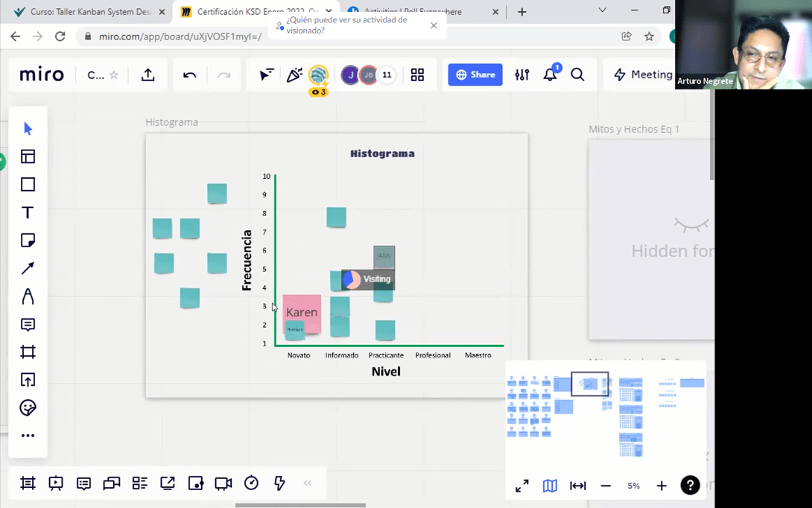Click the blue Share button

(x=475, y=74)
